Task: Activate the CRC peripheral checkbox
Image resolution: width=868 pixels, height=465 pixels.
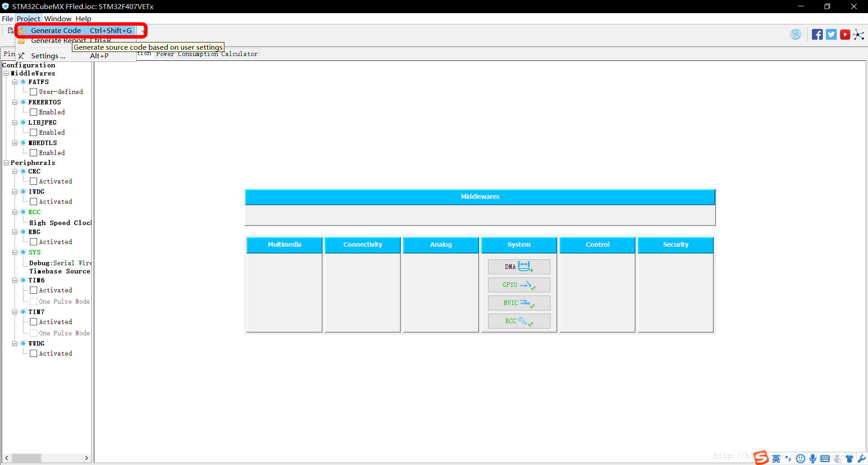Action: click(33, 181)
